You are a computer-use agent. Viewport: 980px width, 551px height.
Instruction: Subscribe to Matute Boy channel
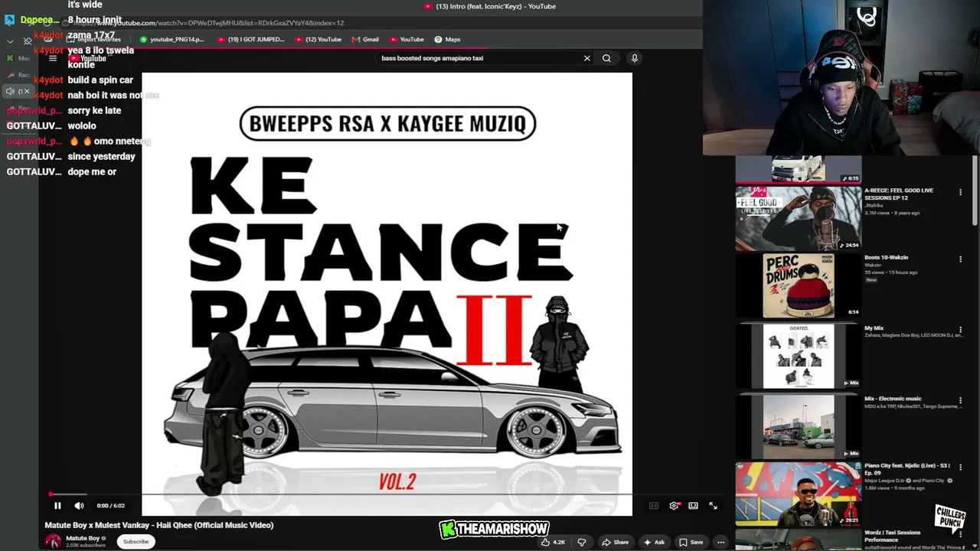[136, 542]
